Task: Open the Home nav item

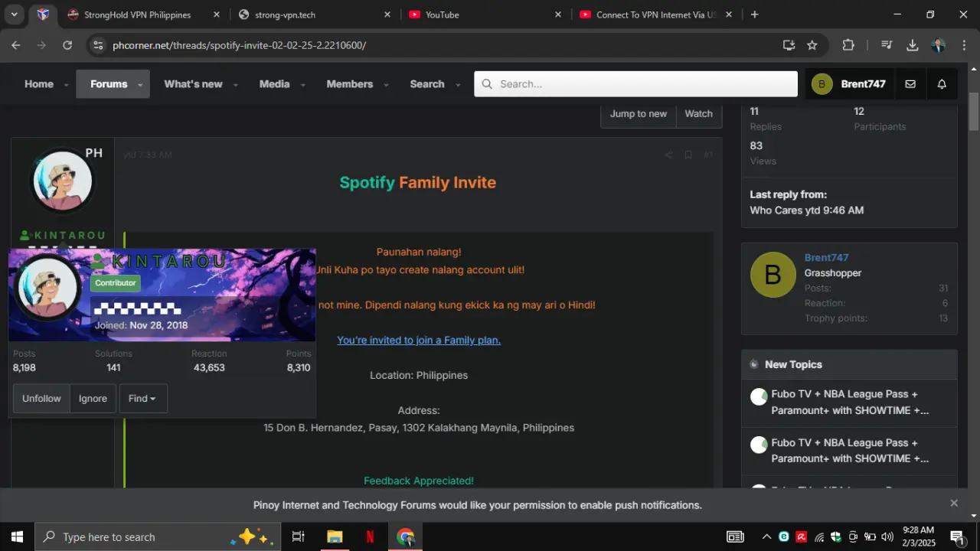Action: coord(39,84)
